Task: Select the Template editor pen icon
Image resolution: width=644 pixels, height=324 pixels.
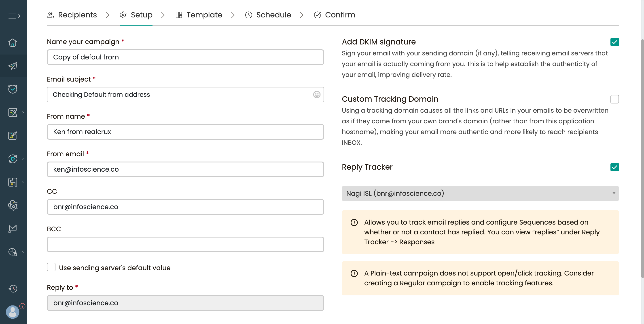Action: (x=12, y=136)
